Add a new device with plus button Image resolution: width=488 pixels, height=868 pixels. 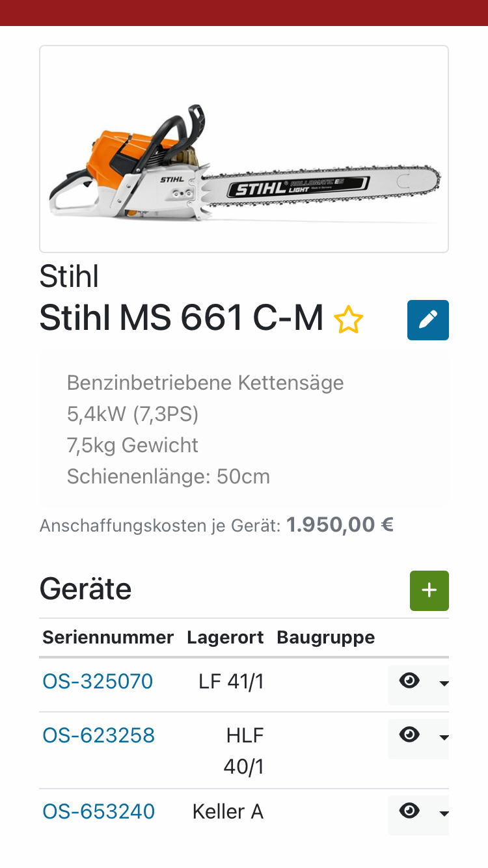[429, 590]
